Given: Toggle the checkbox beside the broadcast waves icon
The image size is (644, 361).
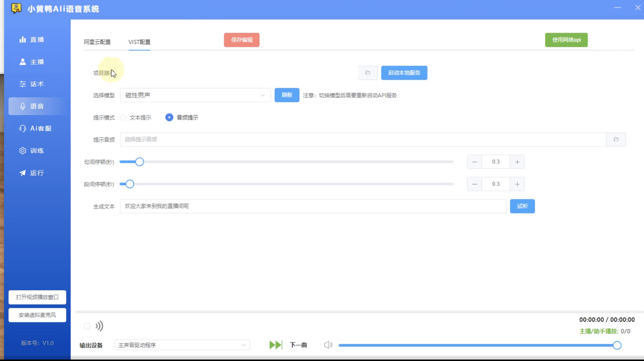Looking at the screenshot, I should (87, 326).
